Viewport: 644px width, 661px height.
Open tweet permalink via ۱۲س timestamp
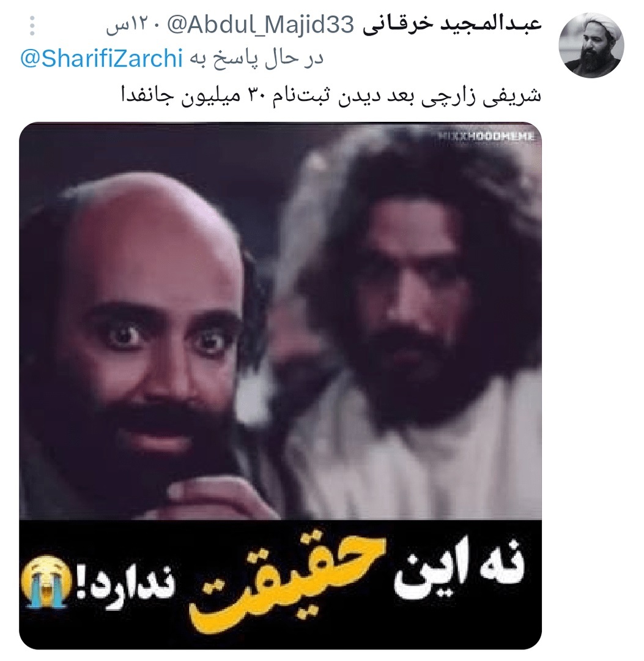tap(127, 26)
